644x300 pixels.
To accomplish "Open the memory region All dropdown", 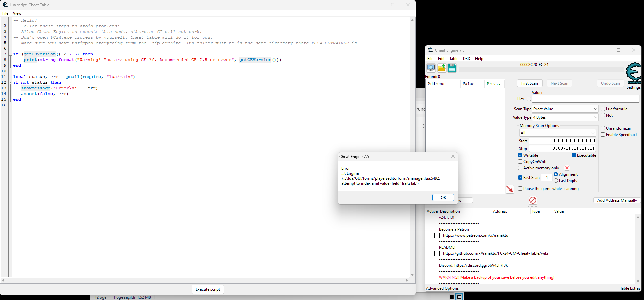I will click(557, 133).
